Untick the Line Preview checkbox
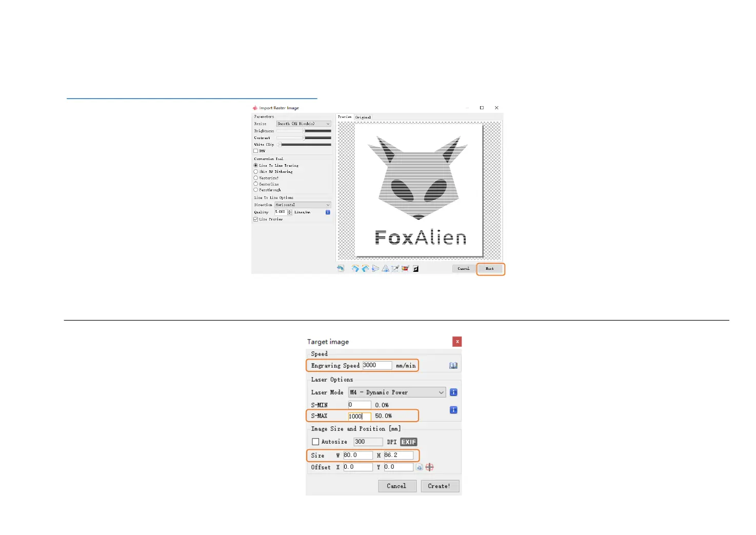Screen dimensions: 756x535 [256, 219]
